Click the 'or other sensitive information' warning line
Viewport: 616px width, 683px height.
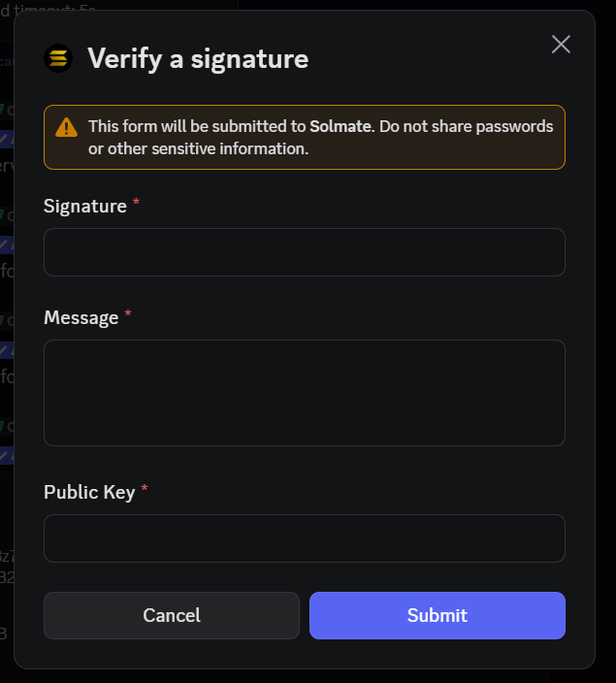(198, 148)
